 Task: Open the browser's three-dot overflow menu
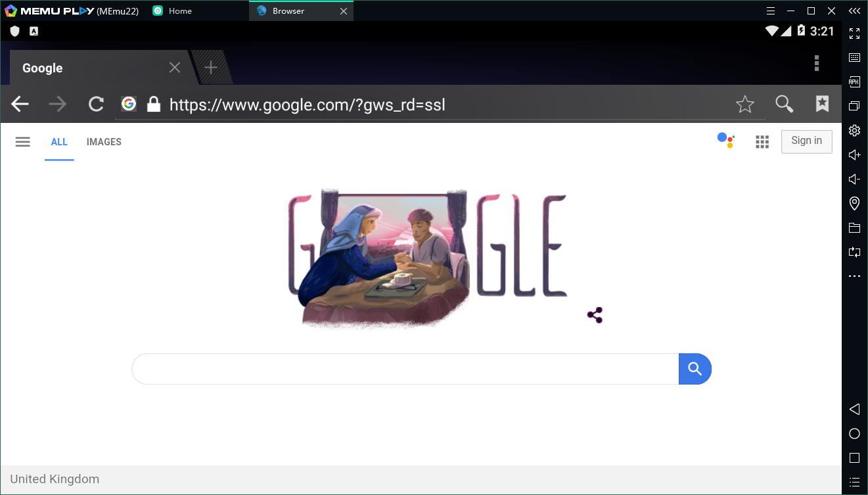point(817,63)
